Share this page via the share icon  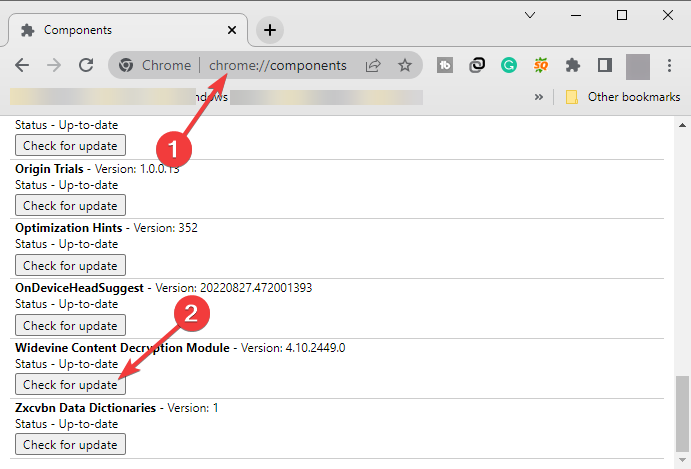[x=373, y=65]
